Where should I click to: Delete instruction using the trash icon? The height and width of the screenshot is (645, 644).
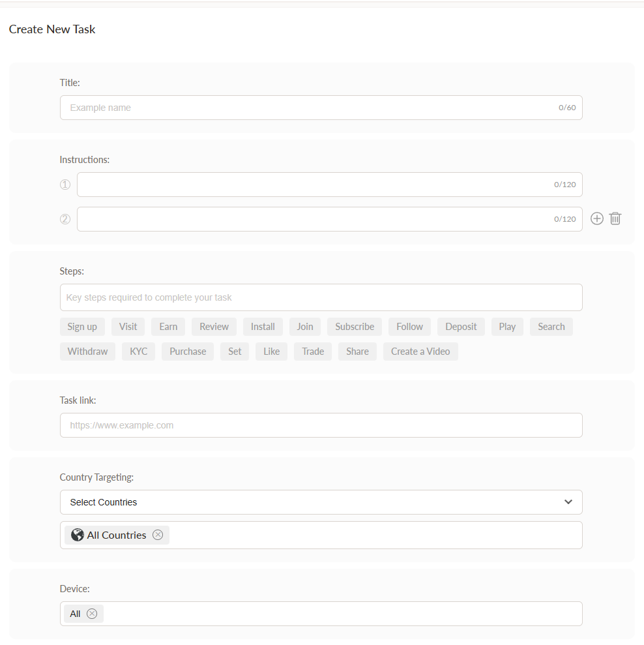click(x=615, y=219)
